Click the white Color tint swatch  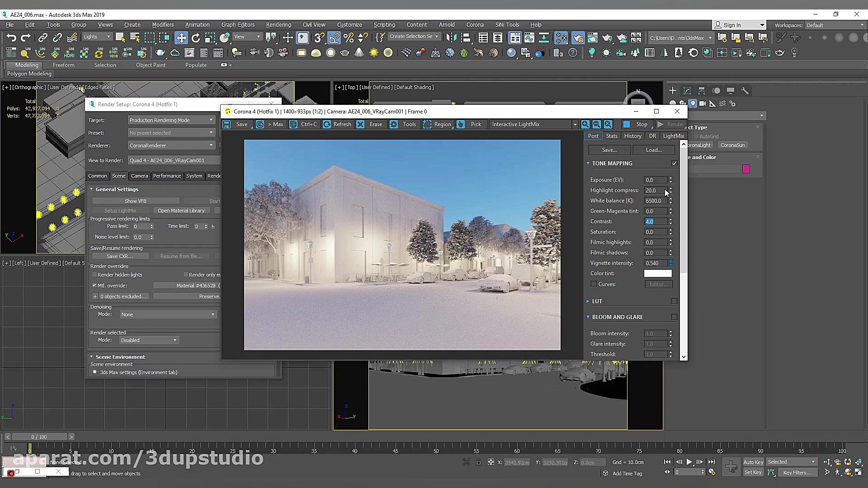(x=658, y=273)
